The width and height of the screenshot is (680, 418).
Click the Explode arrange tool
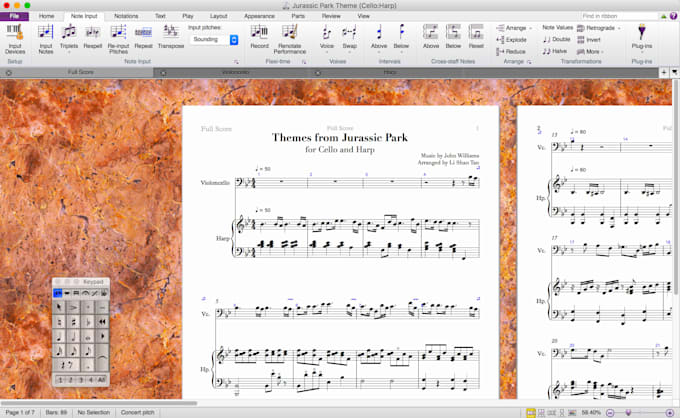(x=511, y=40)
